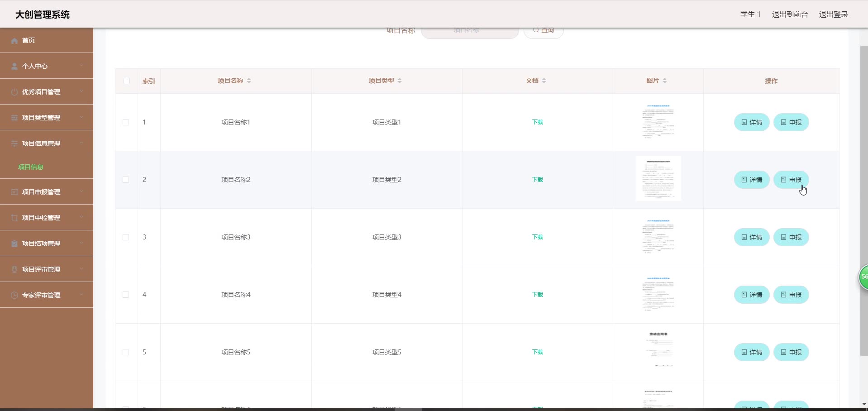
Task: Check the box for row 项目名称1
Action: point(126,123)
